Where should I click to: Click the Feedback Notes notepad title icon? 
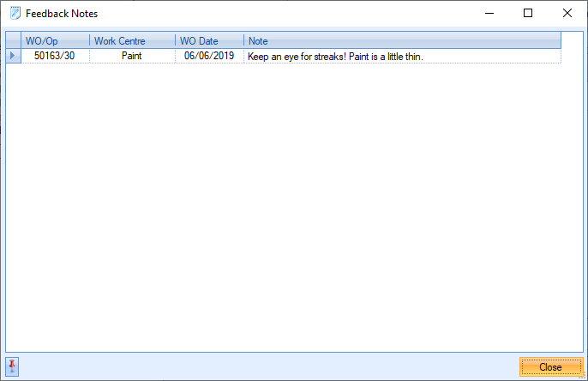coord(14,14)
